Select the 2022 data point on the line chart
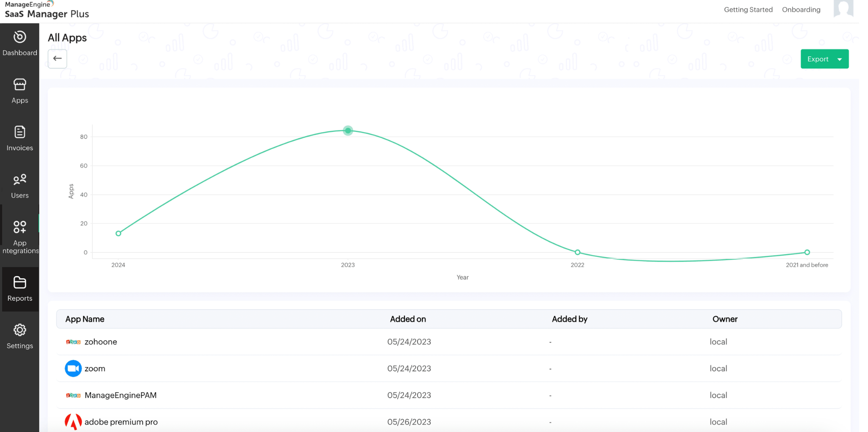Viewport: 868px width, 432px height. (x=577, y=252)
